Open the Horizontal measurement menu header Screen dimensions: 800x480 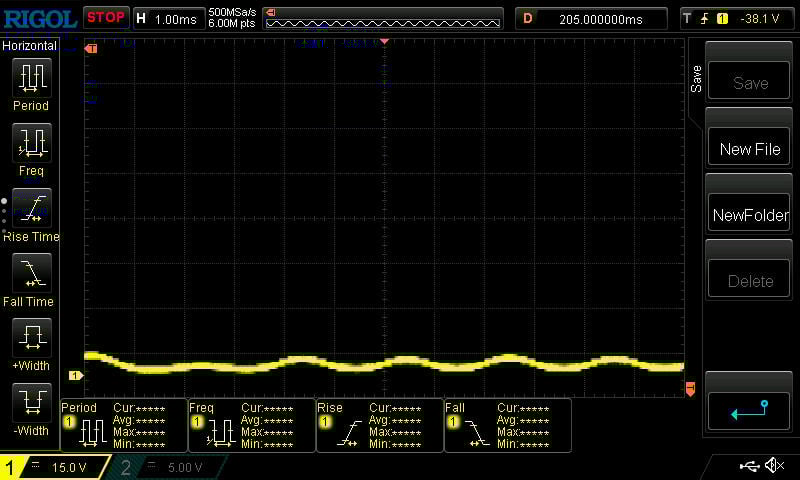pos(29,46)
